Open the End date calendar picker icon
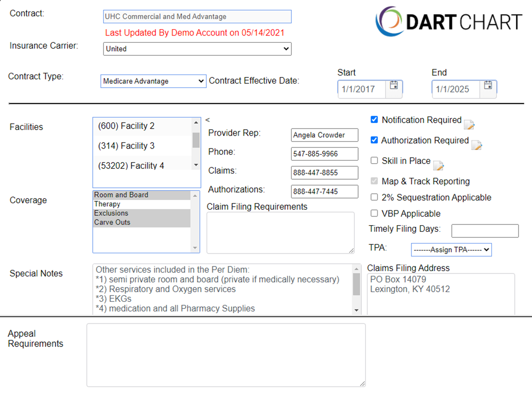Screen dimensions: 532x394 [488, 85]
